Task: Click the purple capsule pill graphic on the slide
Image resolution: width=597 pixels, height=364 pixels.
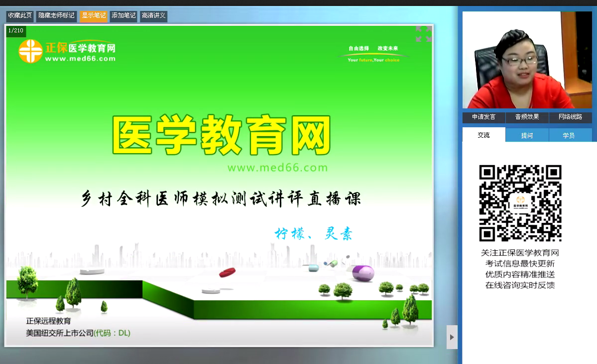Action: tap(363, 273)
